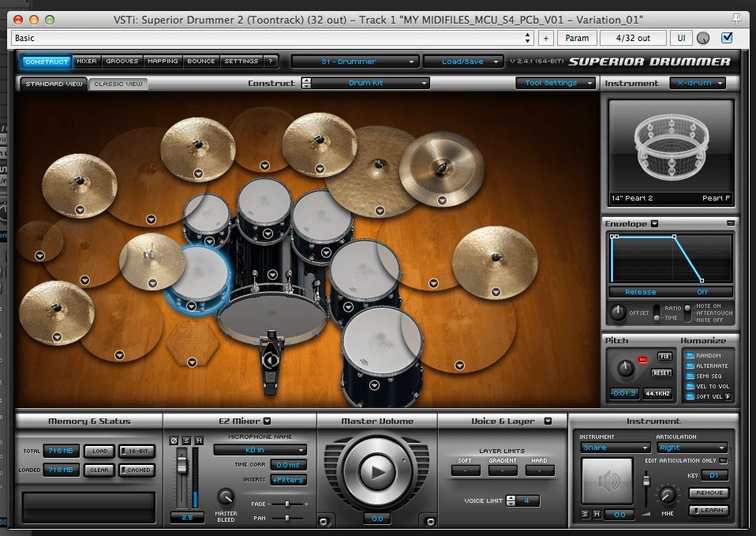Click the MHE knob
Image resolution: width=756 pixels, height=536 pixels.
point(668,495)
